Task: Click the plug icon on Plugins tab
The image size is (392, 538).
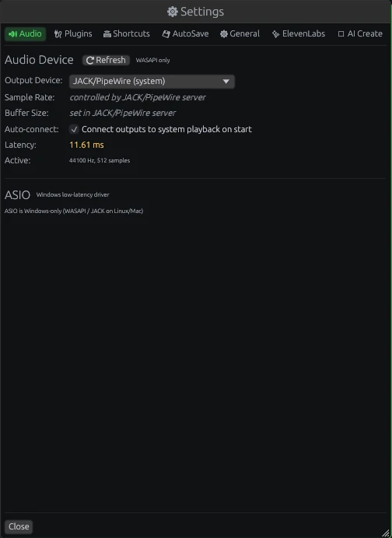Action: pyautogui.click(x=58, y=34)
